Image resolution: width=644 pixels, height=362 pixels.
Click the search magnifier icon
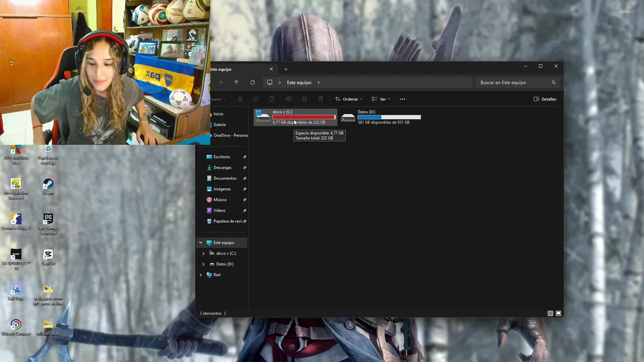tap(553, 82)
